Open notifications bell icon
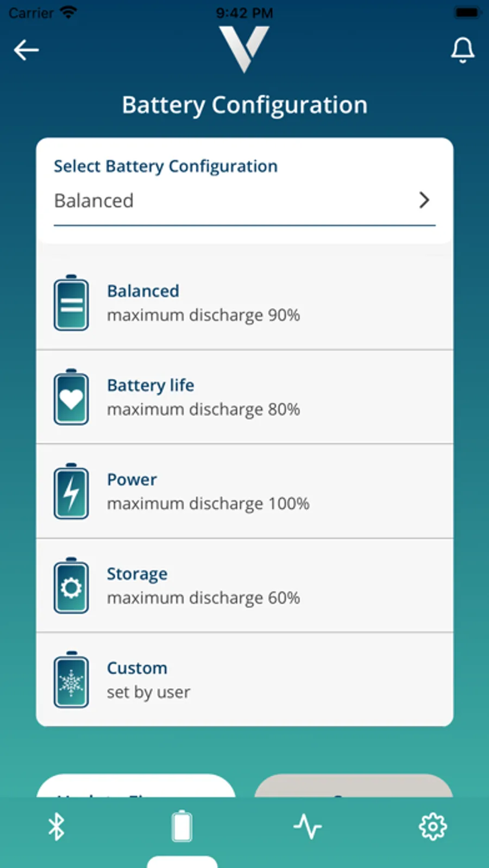Viewport: 489px width, 868px height. pos(462,50)
